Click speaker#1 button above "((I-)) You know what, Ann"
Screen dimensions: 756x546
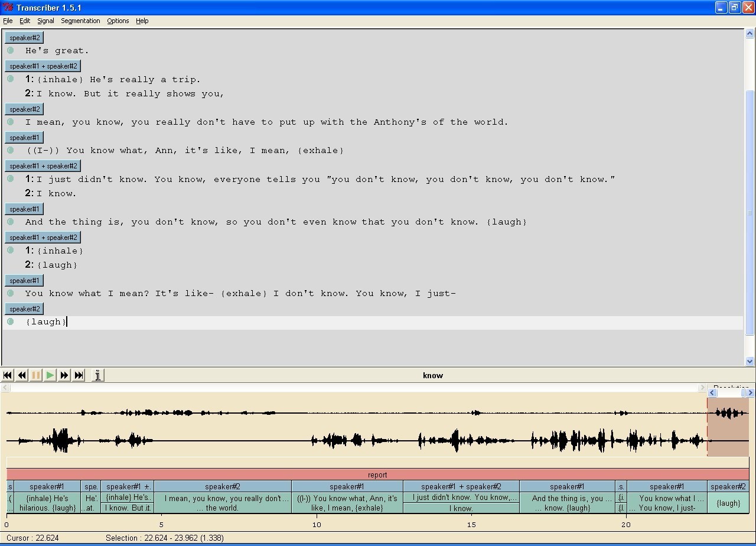25,138
